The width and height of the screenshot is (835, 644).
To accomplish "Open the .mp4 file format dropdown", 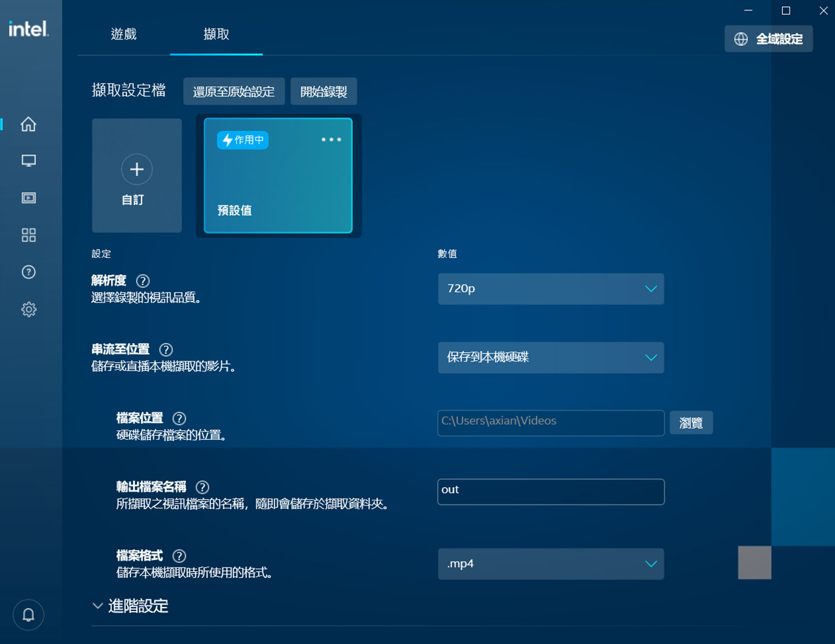I will 550,563.
